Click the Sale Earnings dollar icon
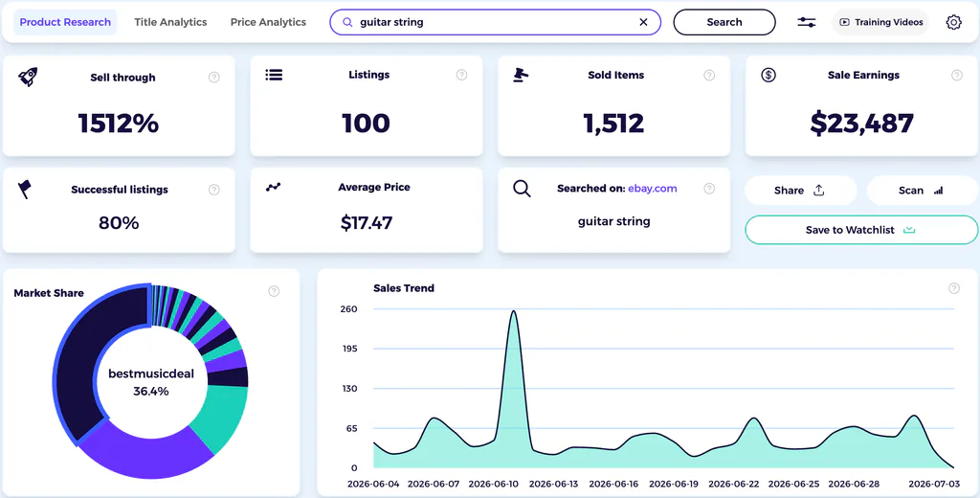 click(768, 75)
